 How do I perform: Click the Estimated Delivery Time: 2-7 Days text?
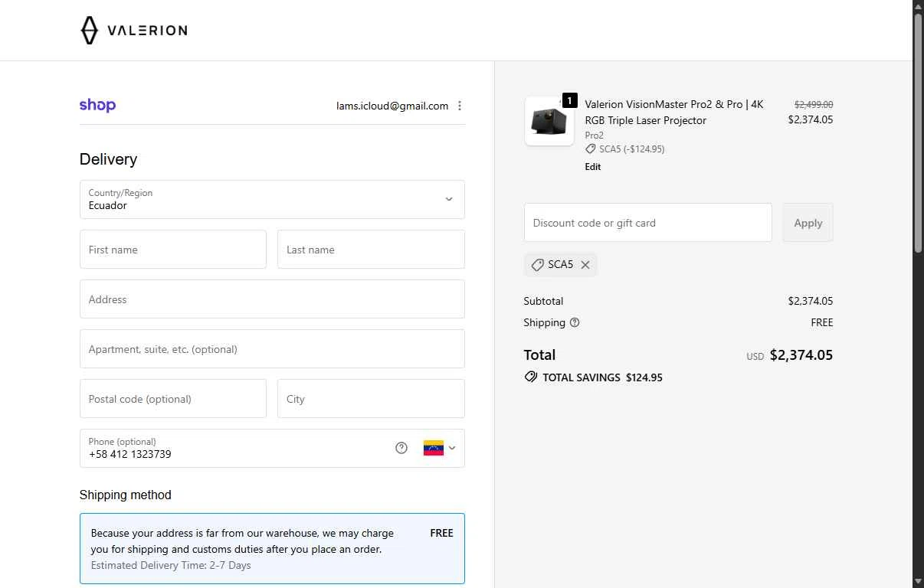pyautogui.click(x=171, y=565)
